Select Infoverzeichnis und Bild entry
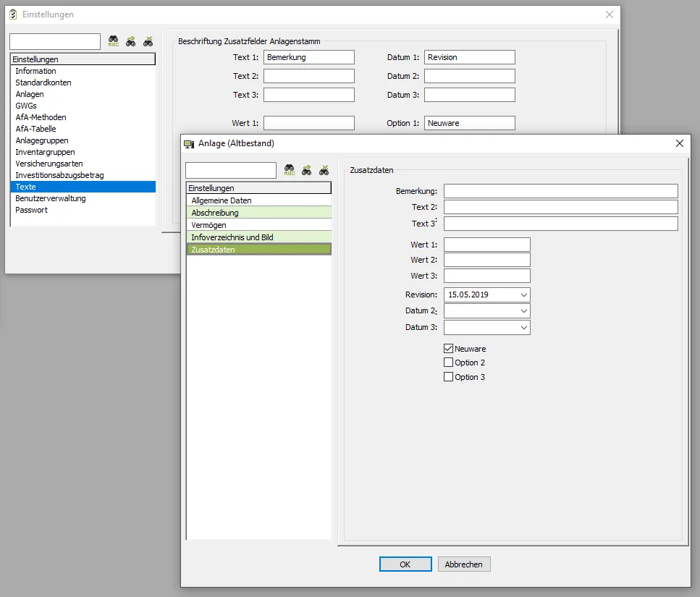This screenshot has height=597, width=700. pos(259,237)
